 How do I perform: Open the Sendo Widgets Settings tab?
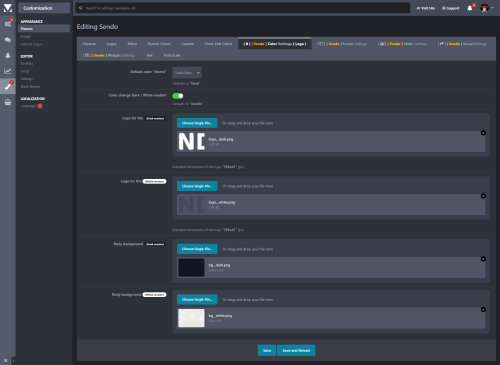click(x=109, y=55)
